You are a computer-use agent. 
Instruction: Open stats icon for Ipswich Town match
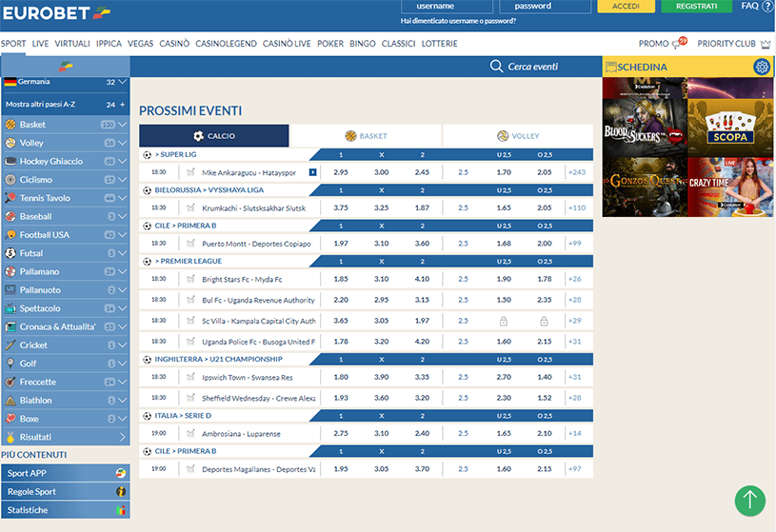[x=190, y=377]
